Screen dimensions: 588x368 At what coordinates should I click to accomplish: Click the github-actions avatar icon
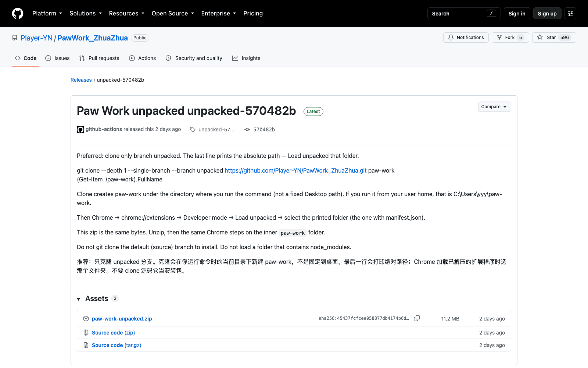point(80,130)
